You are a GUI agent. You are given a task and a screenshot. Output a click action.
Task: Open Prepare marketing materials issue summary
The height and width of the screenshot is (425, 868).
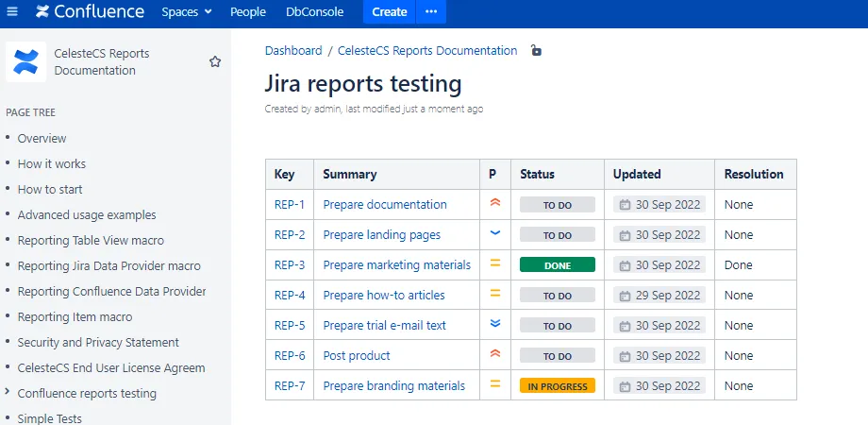click(397, 264)
